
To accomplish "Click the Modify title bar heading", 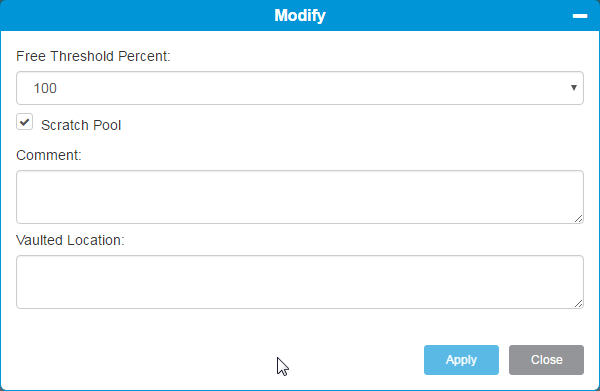I will [300, 16].
